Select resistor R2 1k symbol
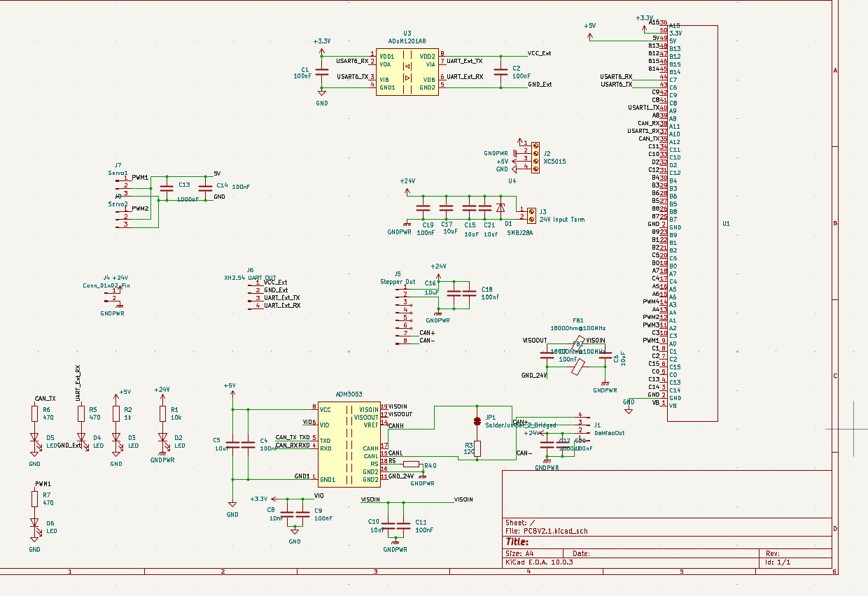 116,413
